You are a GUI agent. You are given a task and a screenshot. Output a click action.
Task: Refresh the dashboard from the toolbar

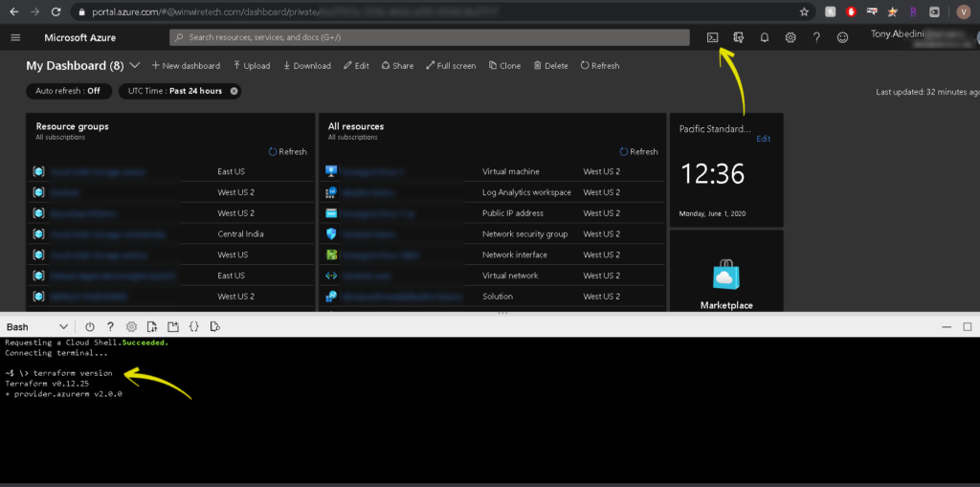pos(600,66)
